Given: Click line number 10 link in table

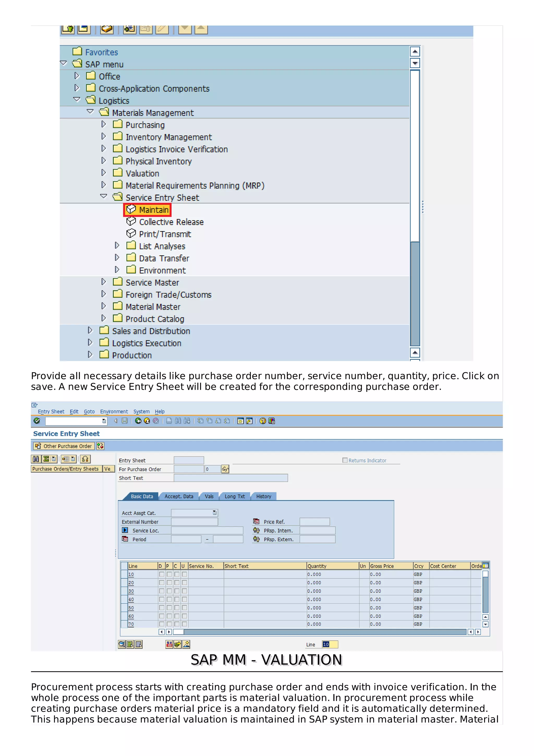Looking at the screenshot, I should click(x=131, y=574).
